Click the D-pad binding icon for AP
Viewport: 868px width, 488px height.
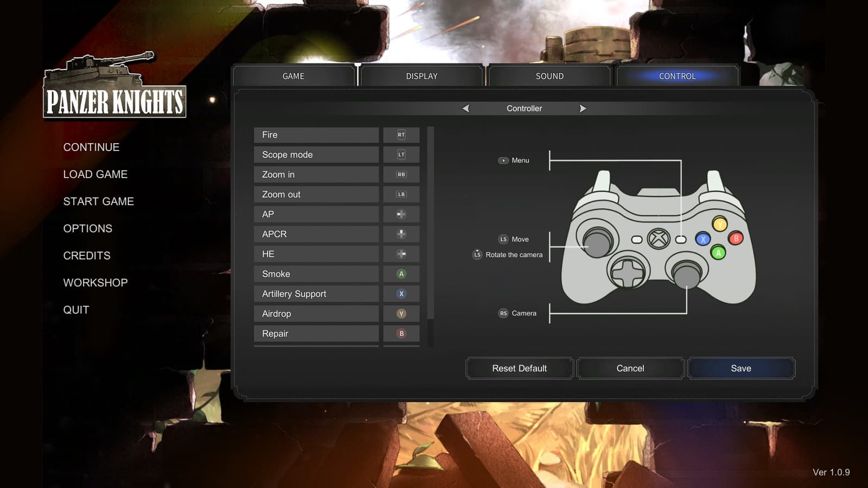click(x=401, y=214)
